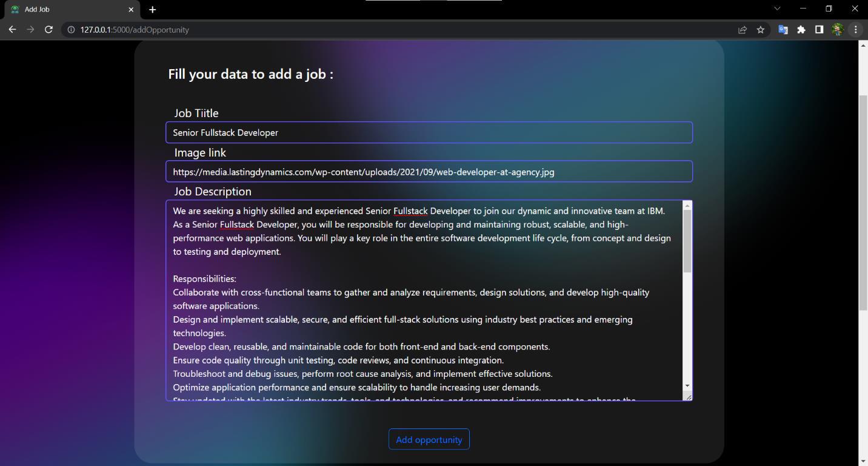
Task: Click the address bar URL
Action: pos(135,29)
